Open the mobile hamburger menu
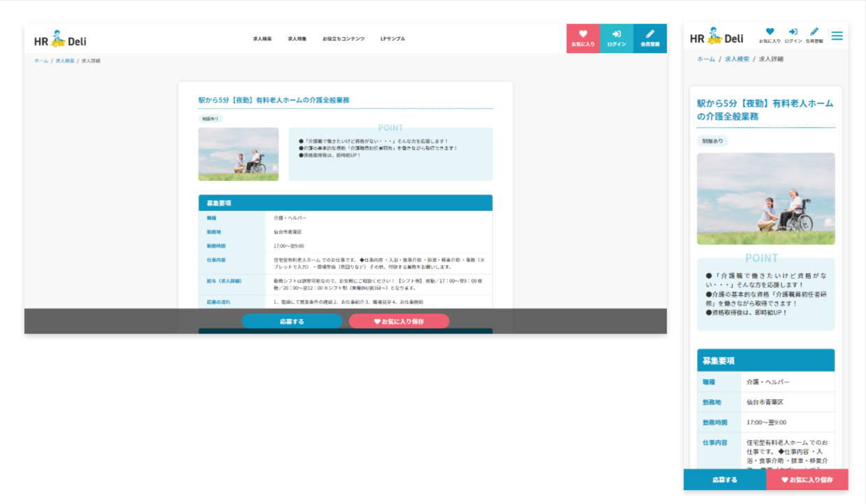This screenshot has width=866, height=504. [x=837, y=36]
